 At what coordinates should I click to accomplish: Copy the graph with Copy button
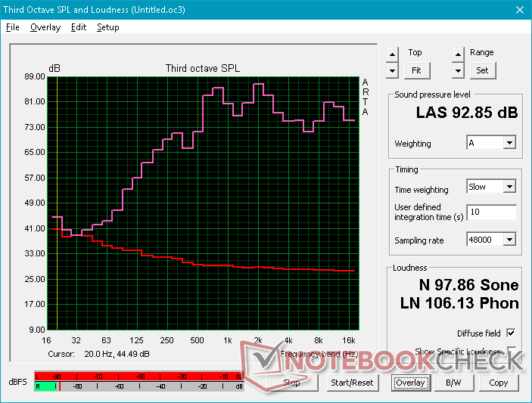pos(499,383)
